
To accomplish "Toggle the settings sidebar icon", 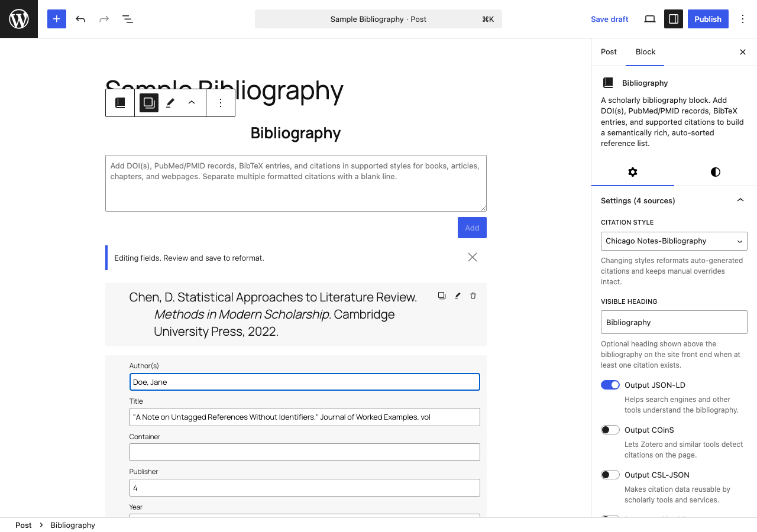I will [x=674, y=19].
